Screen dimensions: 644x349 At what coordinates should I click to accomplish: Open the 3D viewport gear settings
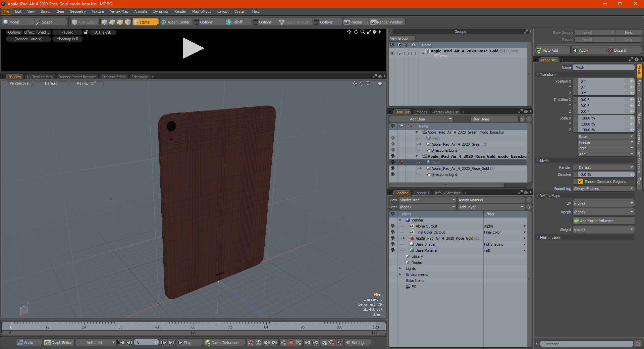380,84
